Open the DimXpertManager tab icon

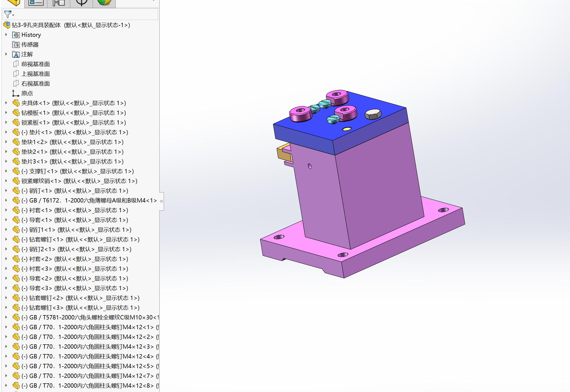(81, 3)
